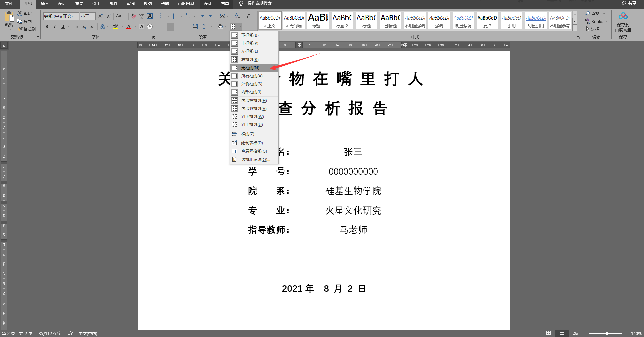Apply character shading A icon
This screenshot has width=644, height=337.
[142, 27]
